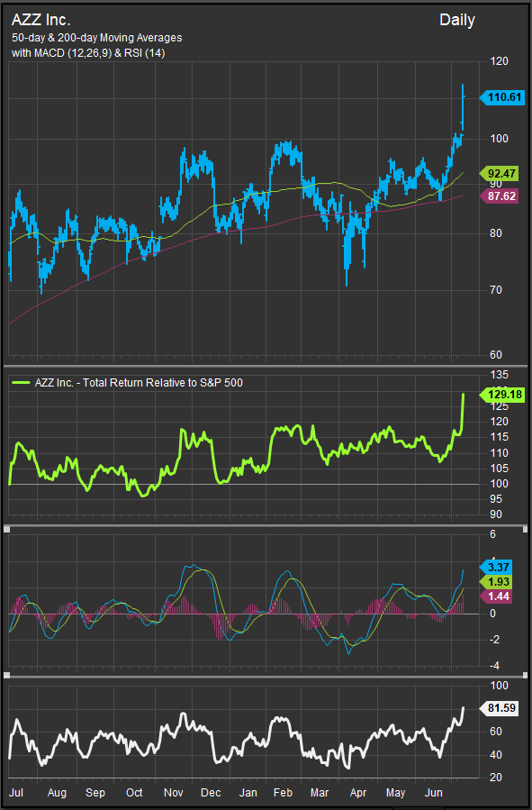This screenshot has height=810, width=532.
Task: Click the left resize handle above RSI panel
Action: coord(6,675)
